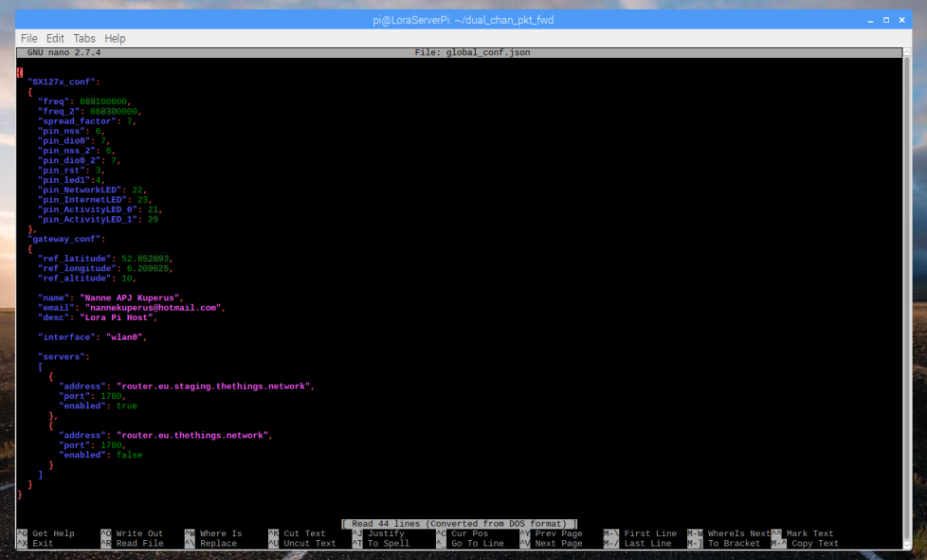927x560 pixels.
Task: Click the enabled value "false"
Action: pos(129,455)
